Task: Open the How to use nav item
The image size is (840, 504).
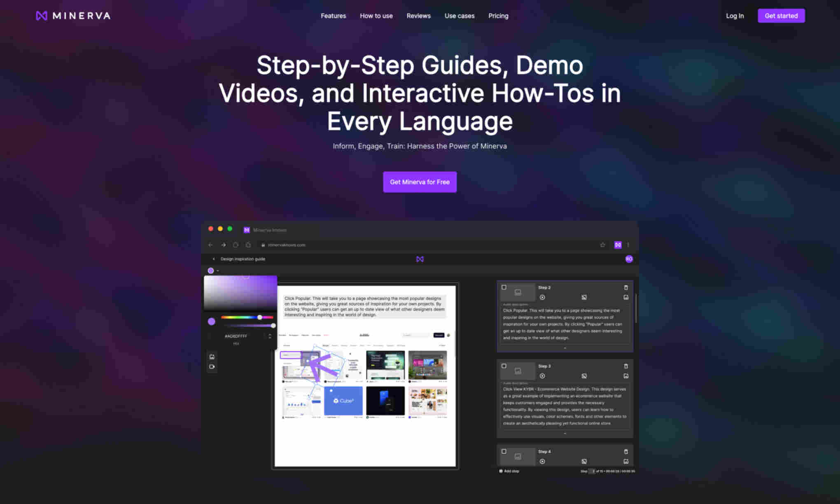Action: click(376, 16)
